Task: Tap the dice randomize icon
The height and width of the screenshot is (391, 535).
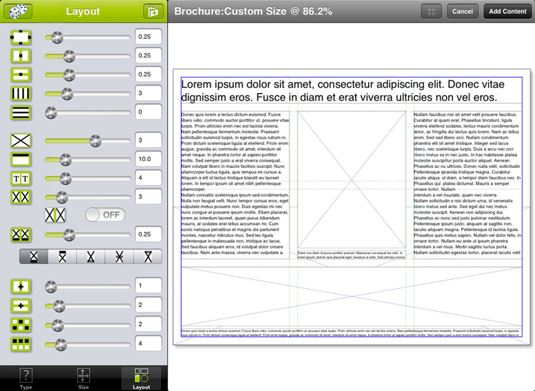Action: [18, 11]
